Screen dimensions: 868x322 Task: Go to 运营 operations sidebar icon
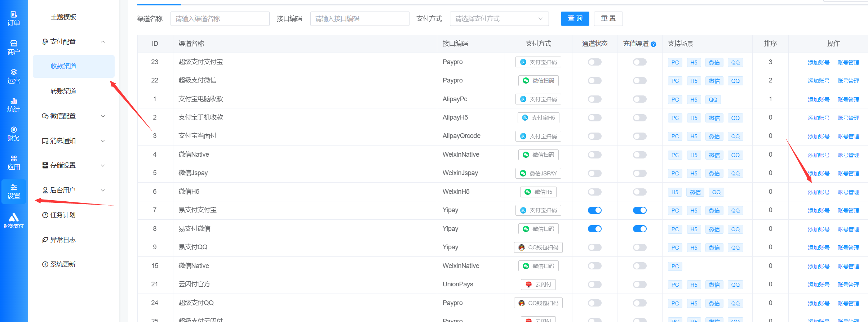[14, 76]
